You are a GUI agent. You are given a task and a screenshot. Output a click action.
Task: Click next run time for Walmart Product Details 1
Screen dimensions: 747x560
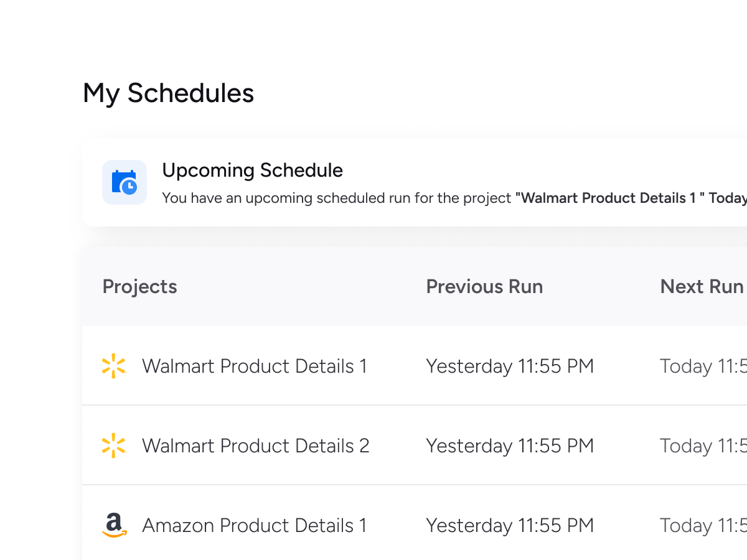pyautogui.click(x=703, y=366)
